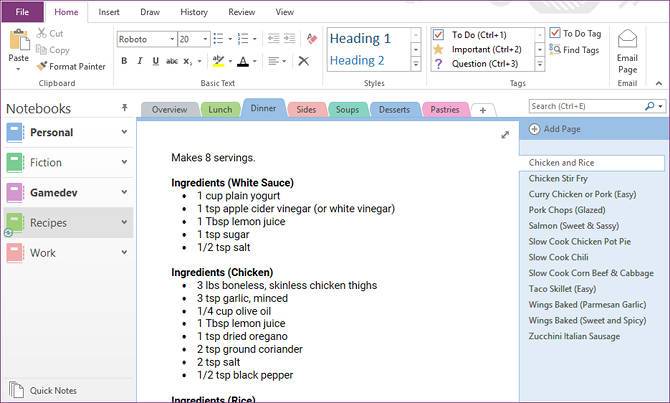Apply the Heading 2 style
Screen dimensions: 670x403
click(357, 60)
